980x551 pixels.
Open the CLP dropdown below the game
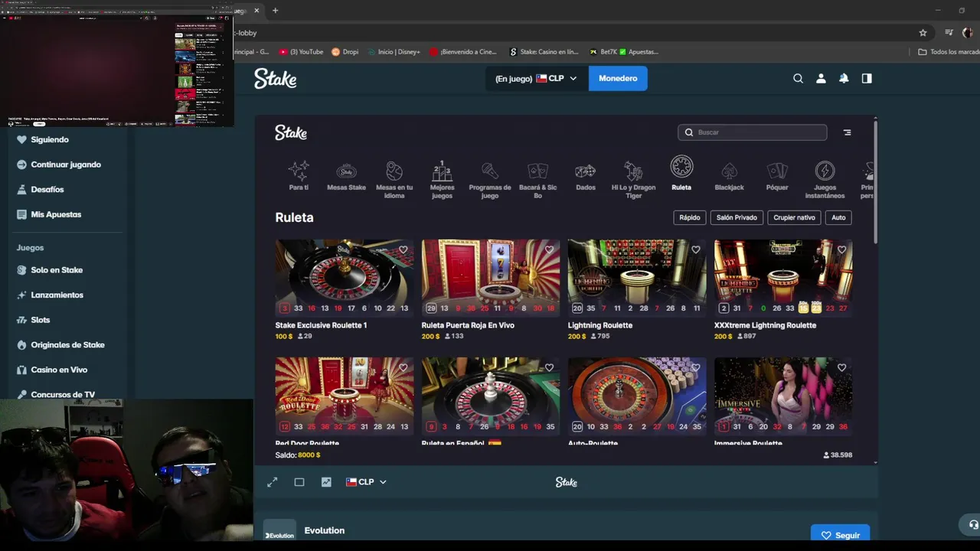[366, 482]
